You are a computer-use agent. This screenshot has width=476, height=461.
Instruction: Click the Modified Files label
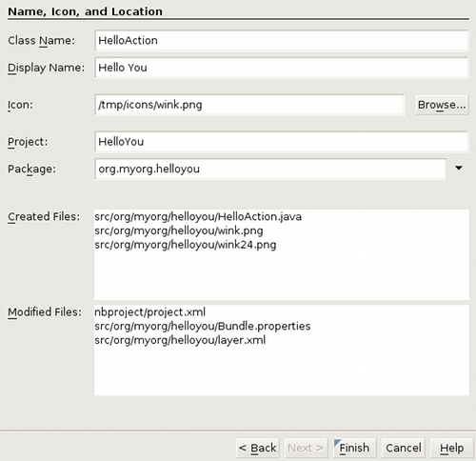tap(45, 312)
